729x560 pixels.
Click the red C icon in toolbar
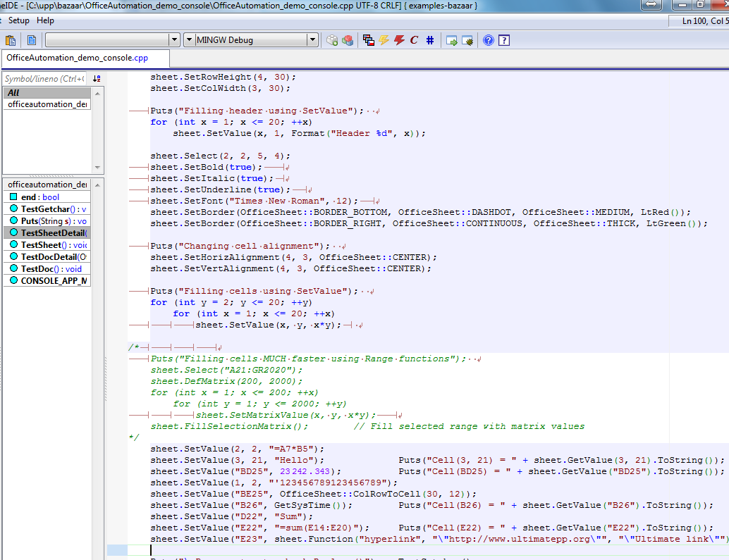(x=415, y=40)
